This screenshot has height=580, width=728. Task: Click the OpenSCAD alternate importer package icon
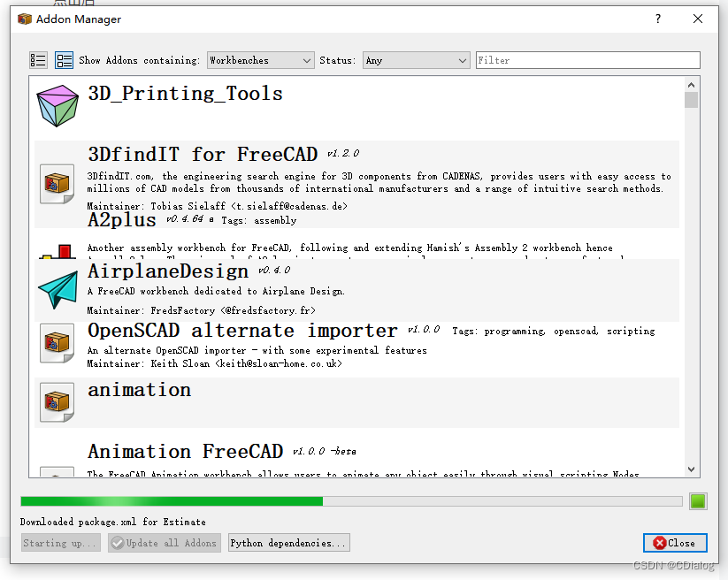click(x=57, y=343)
